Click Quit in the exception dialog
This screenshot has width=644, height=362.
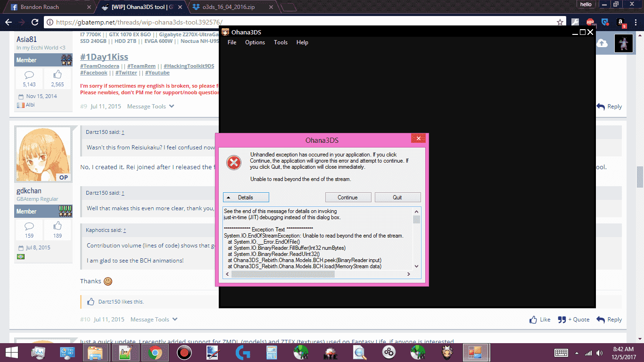397,197
